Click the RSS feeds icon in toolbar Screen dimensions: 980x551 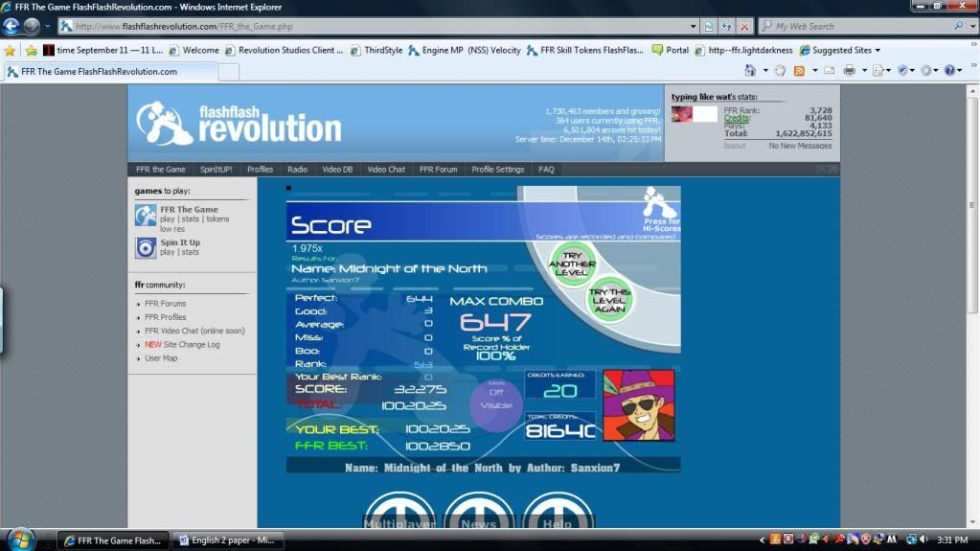click(x=799, y=71)
